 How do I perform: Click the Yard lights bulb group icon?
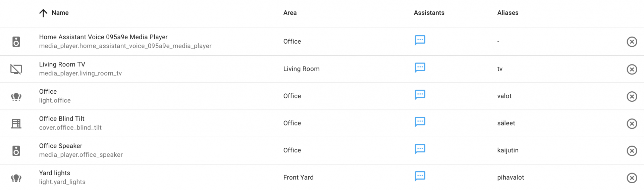click(x=16, y=178)
